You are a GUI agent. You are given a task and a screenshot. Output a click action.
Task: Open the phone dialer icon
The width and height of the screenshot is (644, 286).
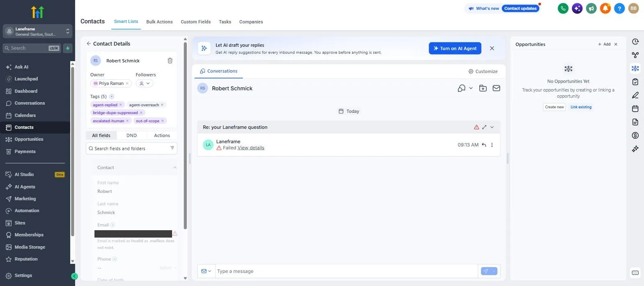click(x=563, y=8)
